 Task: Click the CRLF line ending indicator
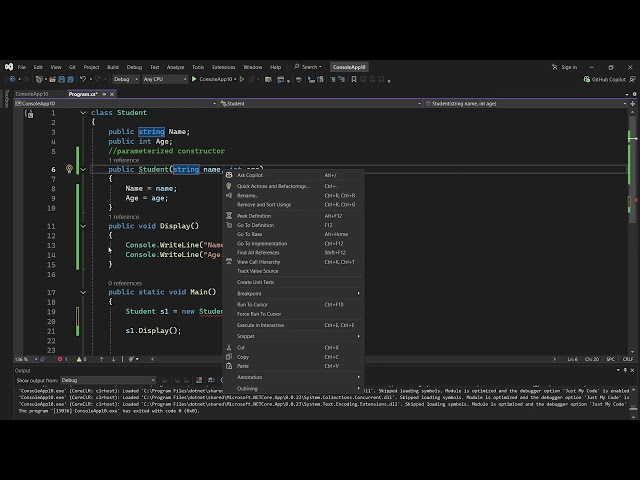tap(628, 359)
